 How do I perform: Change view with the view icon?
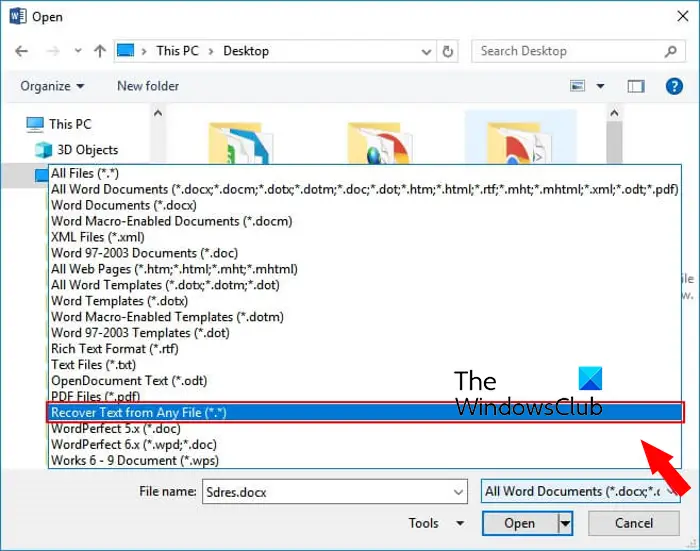[x=577, y=86]
